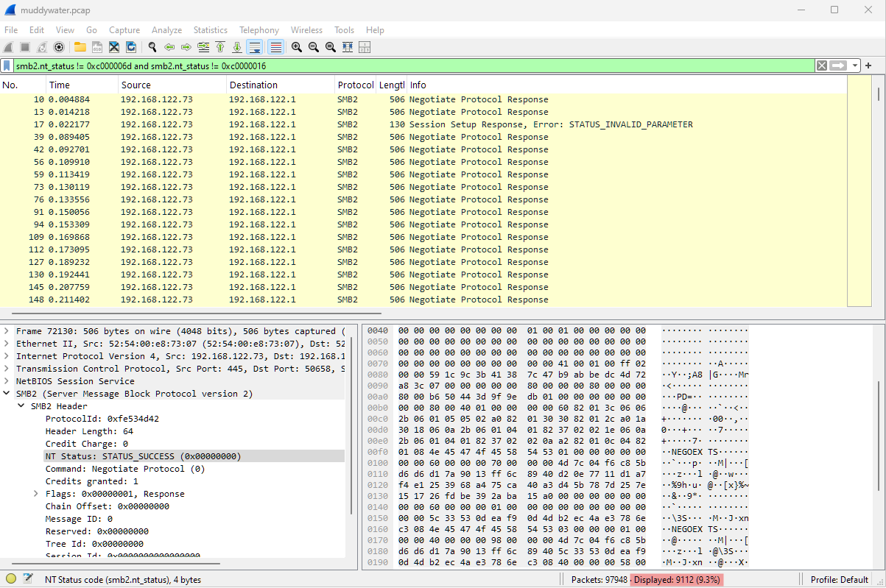Open display filter bookmarks
This screenshot has width=886, height=588.
[7, 65]
